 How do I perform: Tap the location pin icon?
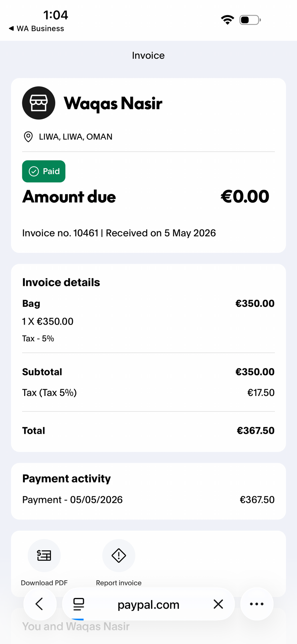(28, 137)
